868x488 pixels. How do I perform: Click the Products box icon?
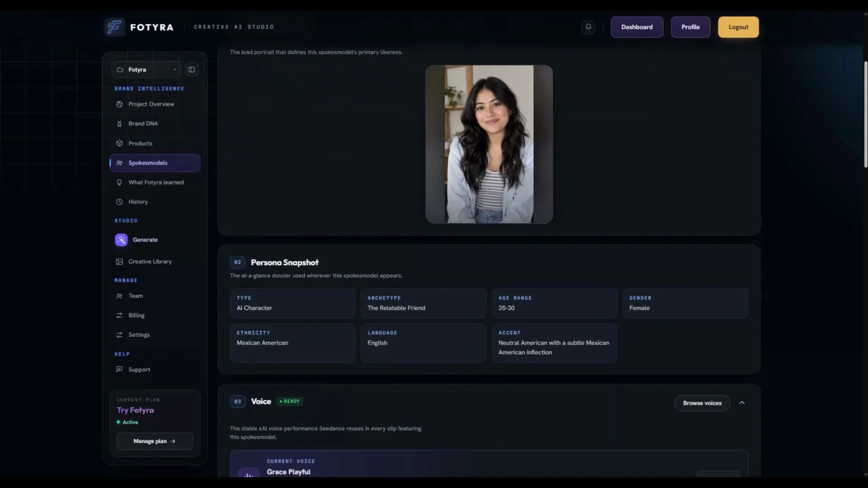pos(119,143)
